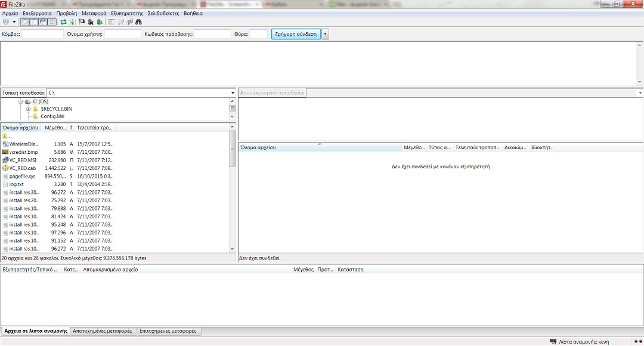Click the connection activity indicator lights
The width and height of the screenshot is (644, 346).
pyautogui.click(x=638, y=341)
